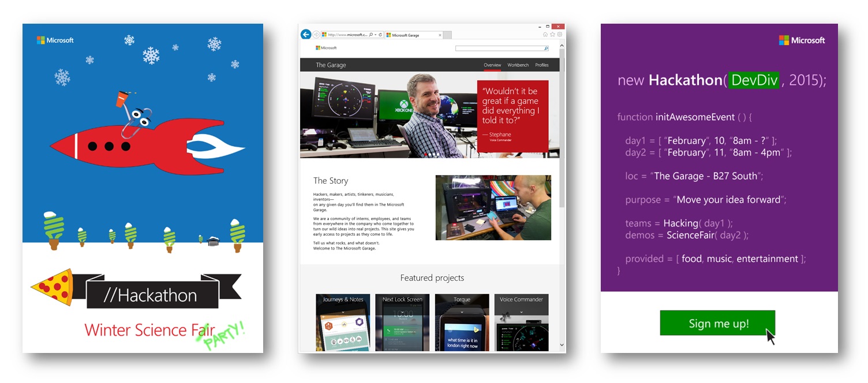Click the browser back arrow button
Image resolution: width=868 pixels, height=383 pixels.
coord(306,35)
